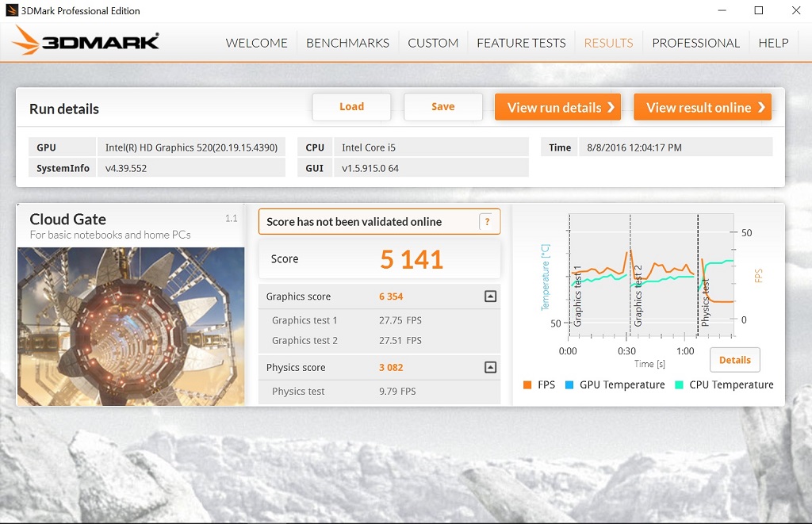This screenshot has width=812, height=524.
Task: Click View run details button
Action: [x=557, y=107]
